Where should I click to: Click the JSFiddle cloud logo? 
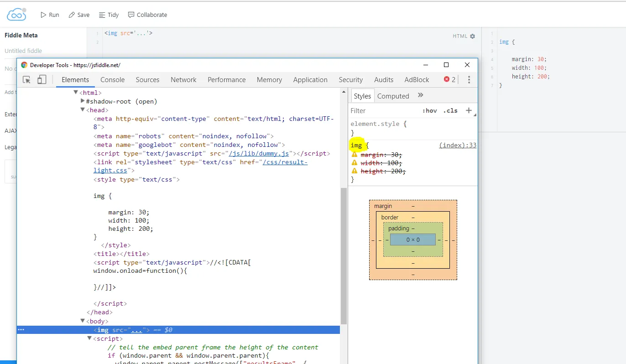(x=16, y=14)
